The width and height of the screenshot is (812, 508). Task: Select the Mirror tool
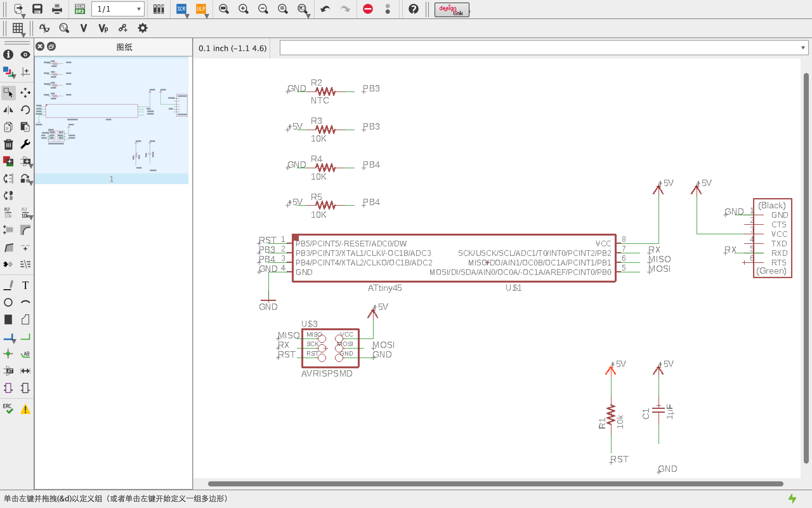tap(8, 110)
